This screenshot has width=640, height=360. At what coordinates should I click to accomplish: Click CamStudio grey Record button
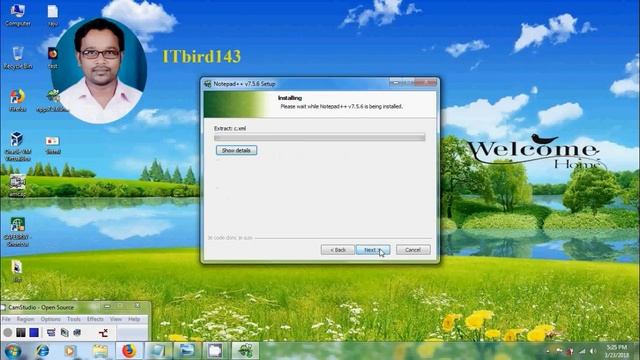click(x=8, y=333)
